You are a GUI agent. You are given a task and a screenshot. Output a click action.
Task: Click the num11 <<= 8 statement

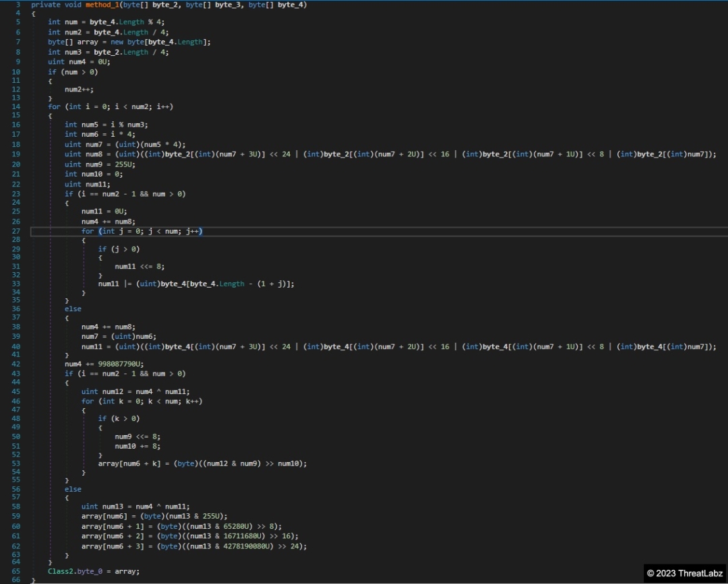pos(141,266)
